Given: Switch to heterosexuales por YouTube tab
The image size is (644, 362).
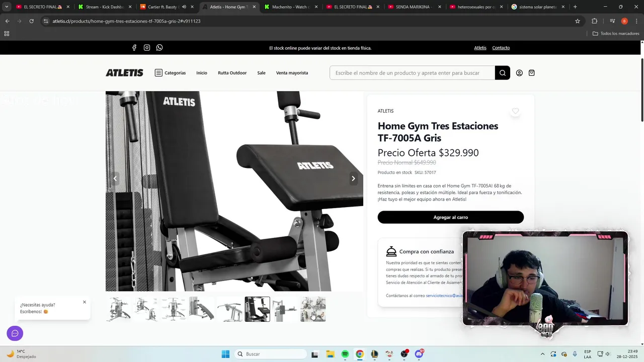Looking at the screenshot, I should 476,7.
